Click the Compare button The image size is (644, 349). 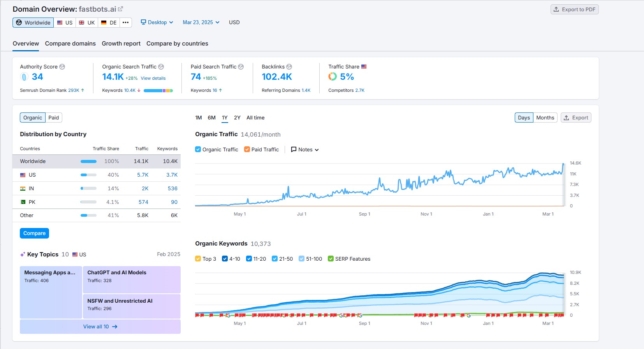[x=34, y=233]
